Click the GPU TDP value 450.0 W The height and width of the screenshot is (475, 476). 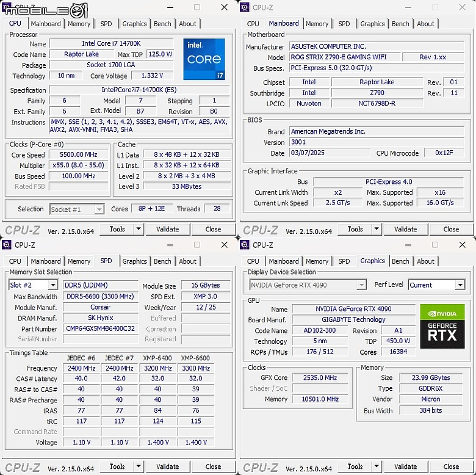[x=398, y=341]
